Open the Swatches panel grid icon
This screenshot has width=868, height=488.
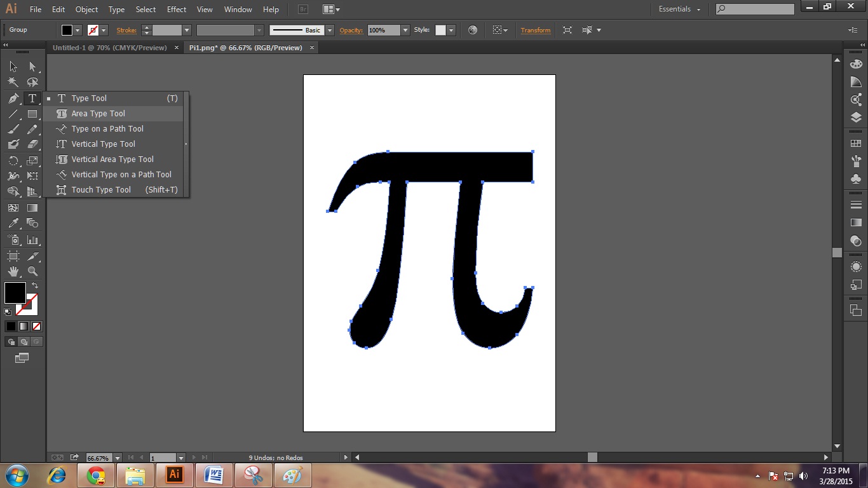tap(856, 144)
